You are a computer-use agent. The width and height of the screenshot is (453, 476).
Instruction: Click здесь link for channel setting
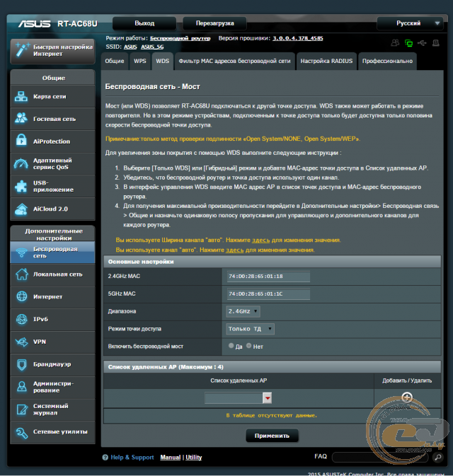coord(234,250)
